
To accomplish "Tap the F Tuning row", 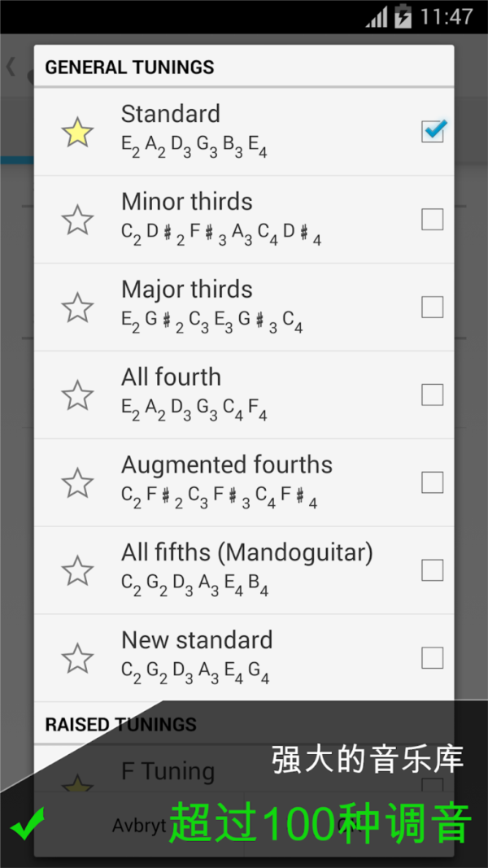I will coord(244,771).
